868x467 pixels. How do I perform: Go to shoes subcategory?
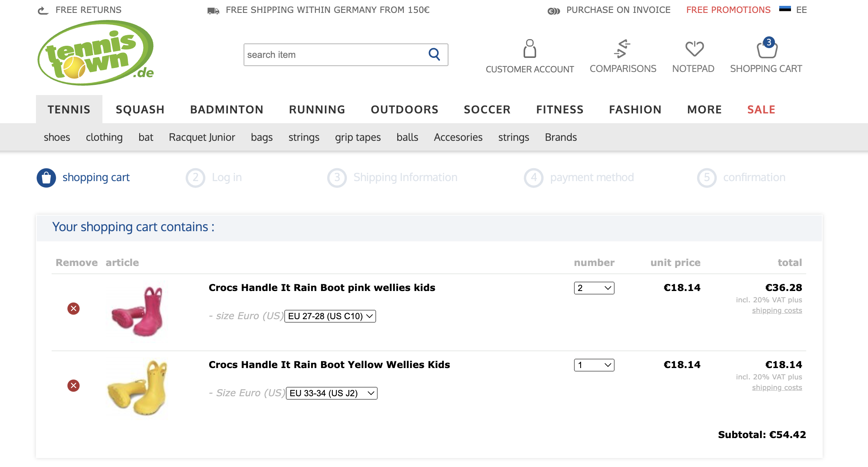coord(57,137)
